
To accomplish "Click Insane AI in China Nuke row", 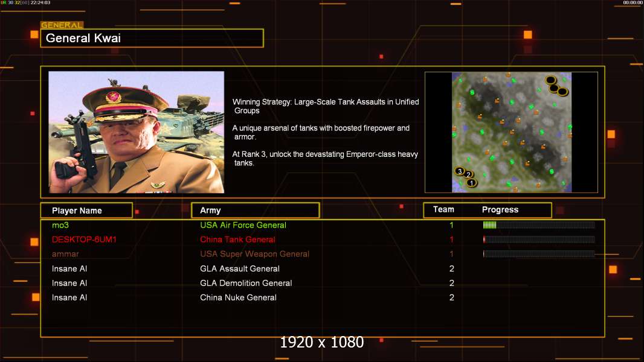I will 69,297.
